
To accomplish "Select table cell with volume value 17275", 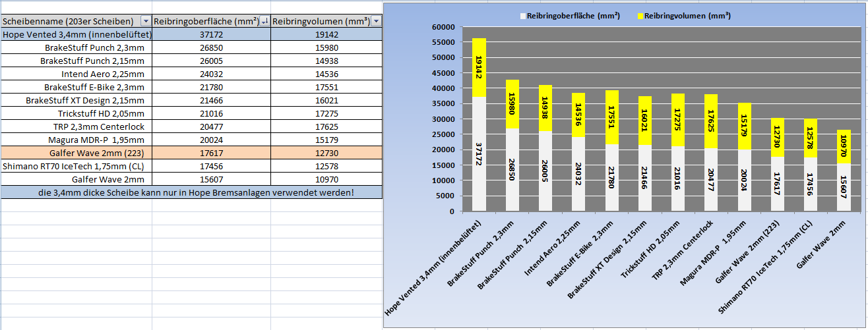I will tap(326, 114).
